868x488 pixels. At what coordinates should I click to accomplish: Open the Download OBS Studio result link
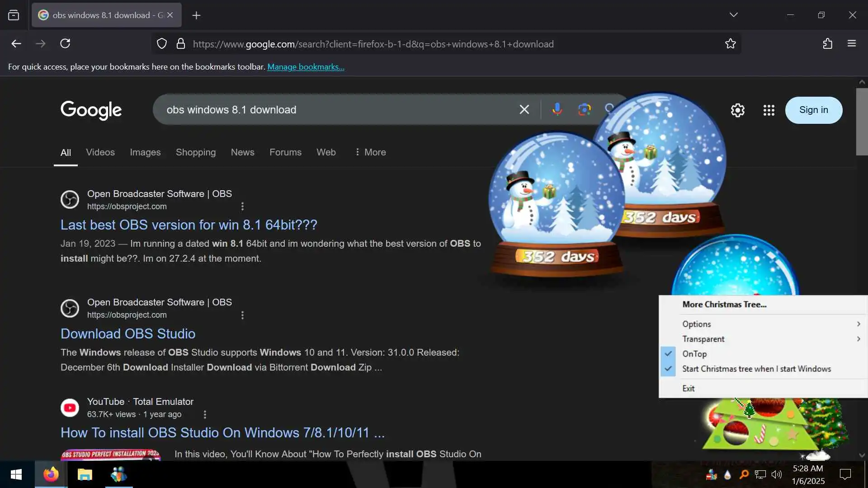(x=128, y=333)
